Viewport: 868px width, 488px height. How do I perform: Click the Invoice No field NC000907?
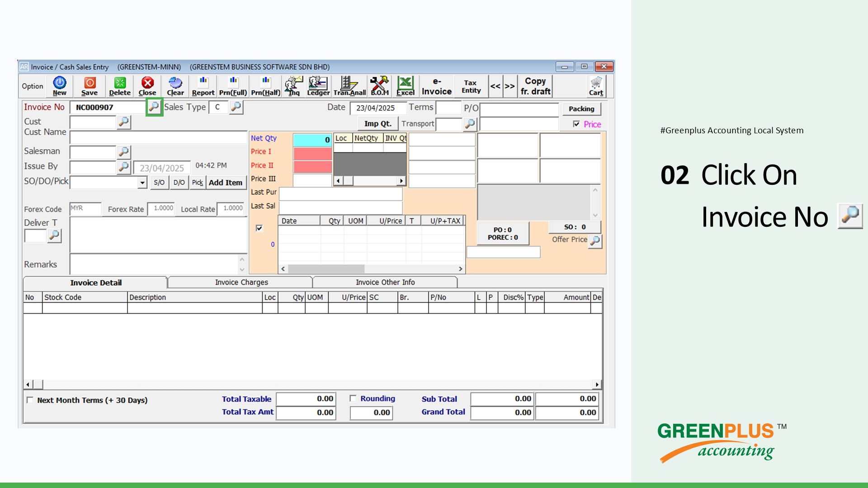click(108, 107)
